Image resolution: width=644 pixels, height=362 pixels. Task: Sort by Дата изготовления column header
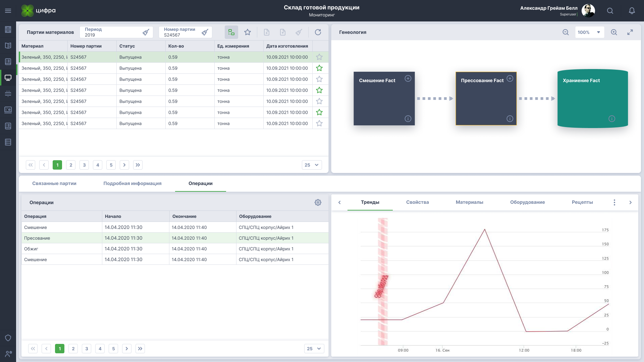coord(287,46)
